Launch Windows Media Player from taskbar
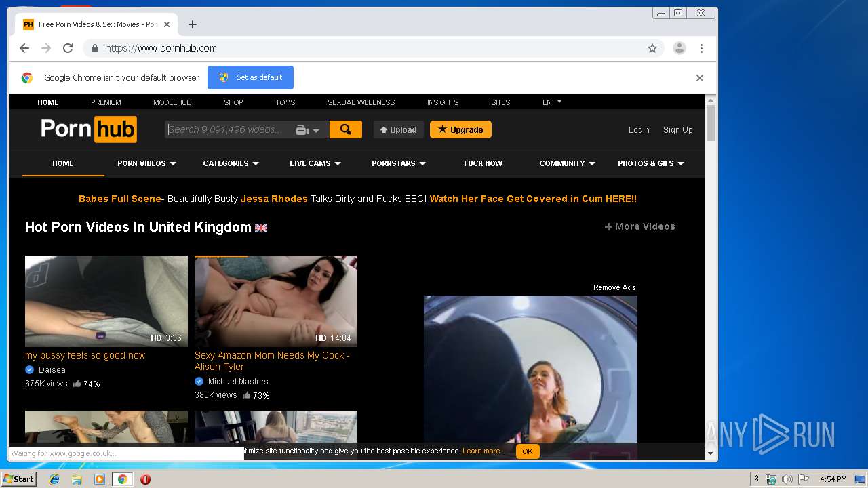868x488 pixels. 100,479
